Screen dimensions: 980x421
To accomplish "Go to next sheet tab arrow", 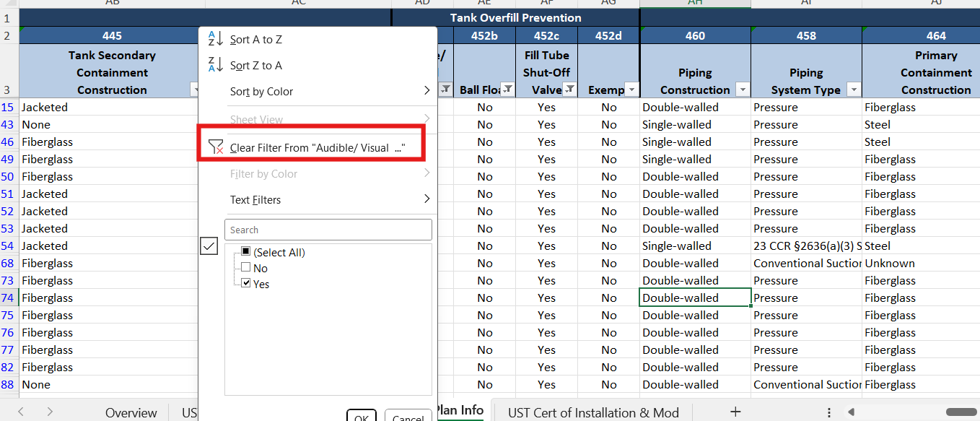I will [x=50, y=412].
